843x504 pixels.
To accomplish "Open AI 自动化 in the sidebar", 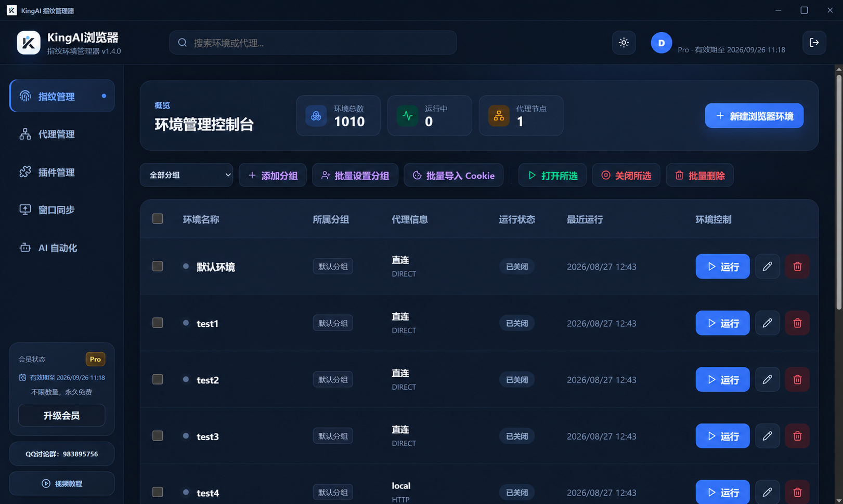I will 62,248.
